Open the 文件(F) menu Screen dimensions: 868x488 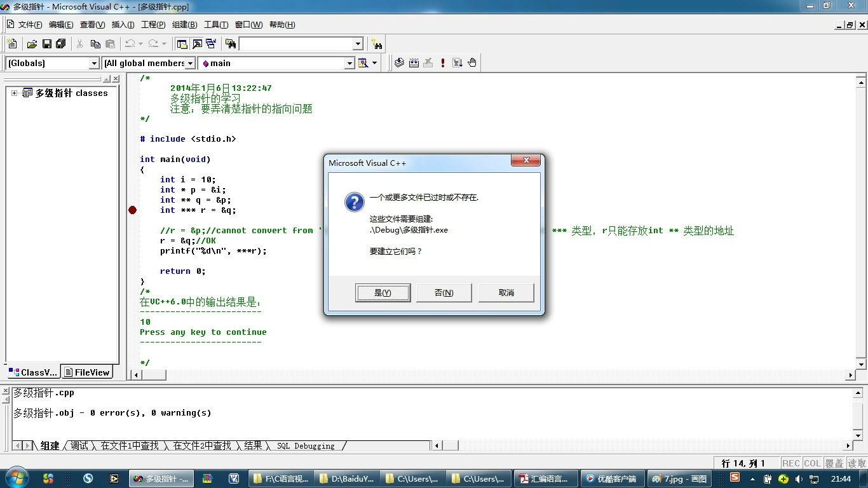click(30, 25)
